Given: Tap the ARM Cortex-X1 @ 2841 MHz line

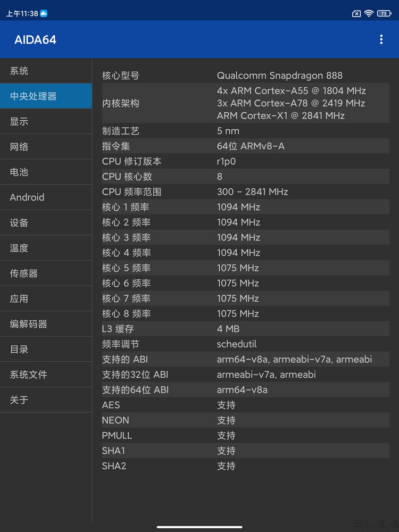Looking at the screenshot, I should [x=281, y=115].
